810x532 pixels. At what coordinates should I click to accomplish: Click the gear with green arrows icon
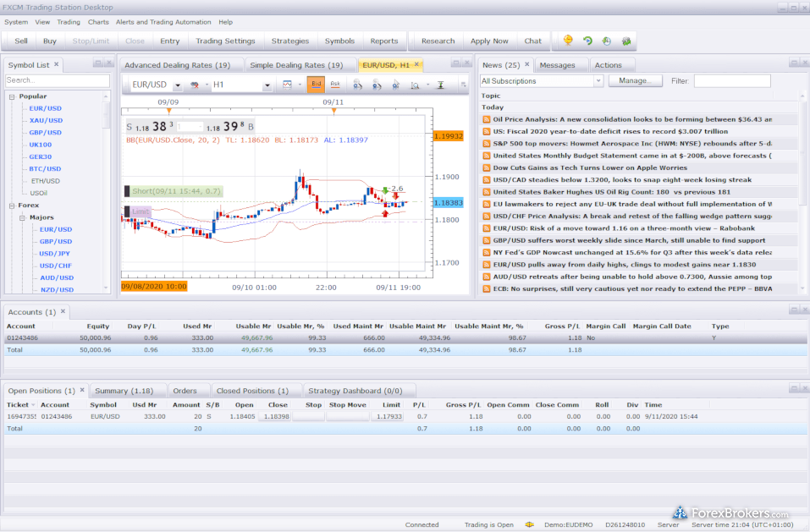(x=626, y=41)
